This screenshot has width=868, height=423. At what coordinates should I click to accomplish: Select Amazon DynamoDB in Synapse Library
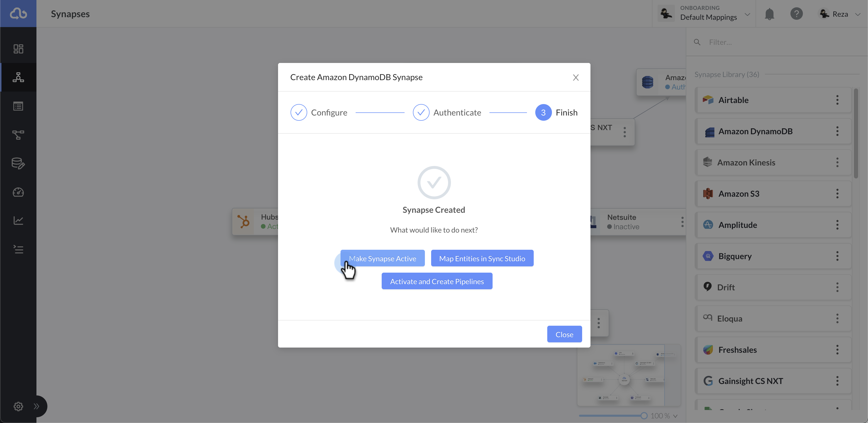tap(773, 131)
